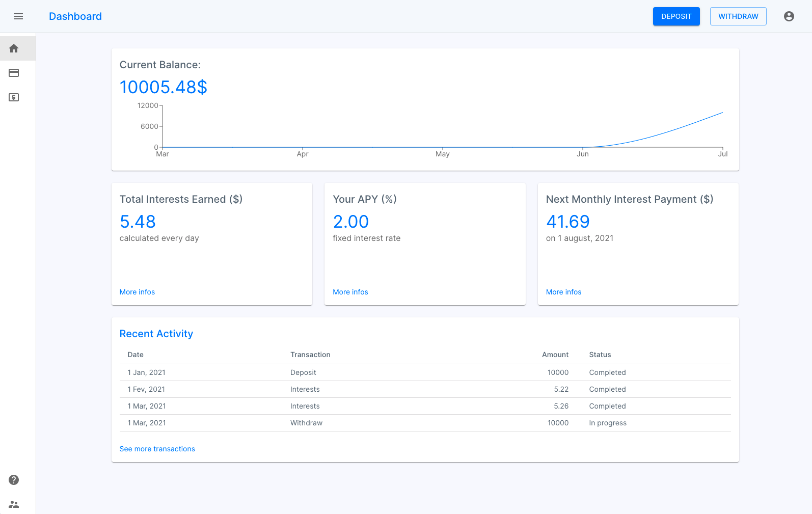Click the In progress status cell
This screenshot has width=812, height=514.
(x=608, y=423)
